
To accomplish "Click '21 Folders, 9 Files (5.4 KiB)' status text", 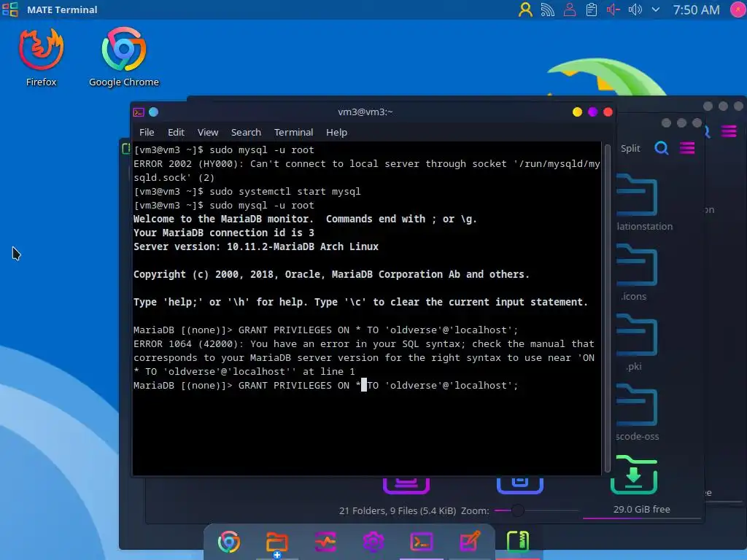I will click(x=398, y=511).
